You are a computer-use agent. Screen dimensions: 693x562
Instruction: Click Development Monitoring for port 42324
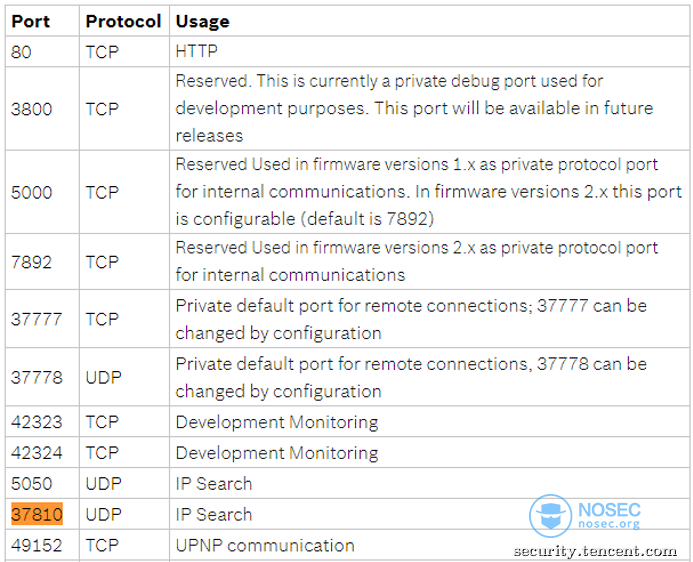pyautogui.click(x=277, y=453)
